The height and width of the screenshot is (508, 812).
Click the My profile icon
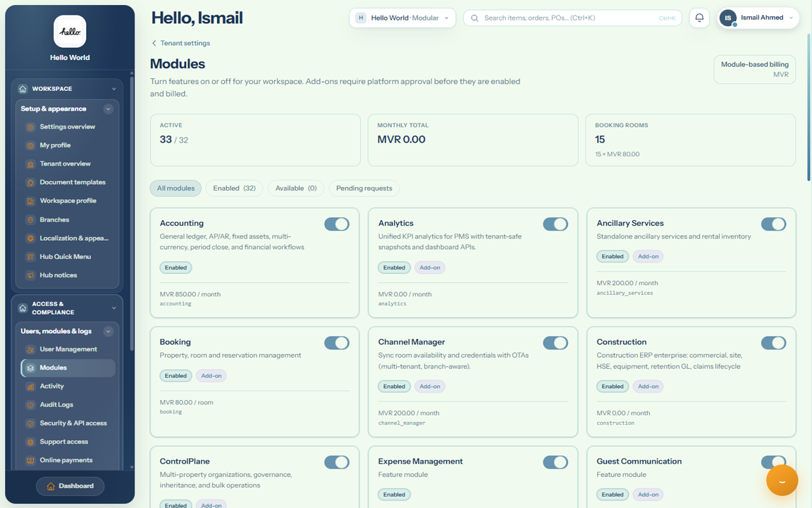point(30,145)
